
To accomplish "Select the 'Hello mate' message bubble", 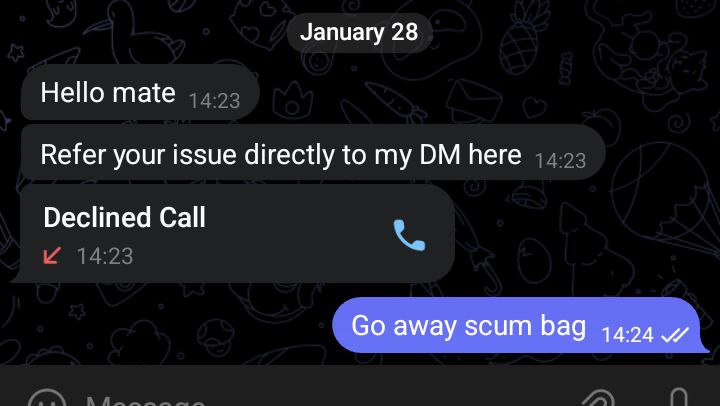I will coord(140,93).
